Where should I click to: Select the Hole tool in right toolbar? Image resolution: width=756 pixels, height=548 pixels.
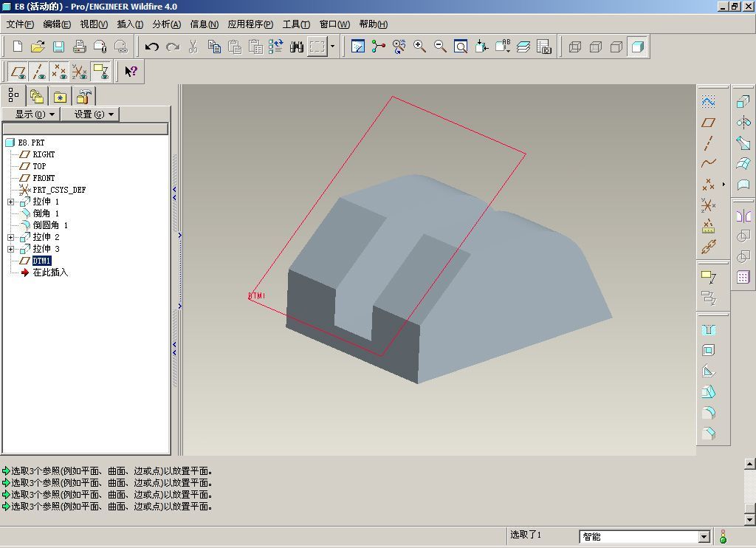click(x=708, y=330)
